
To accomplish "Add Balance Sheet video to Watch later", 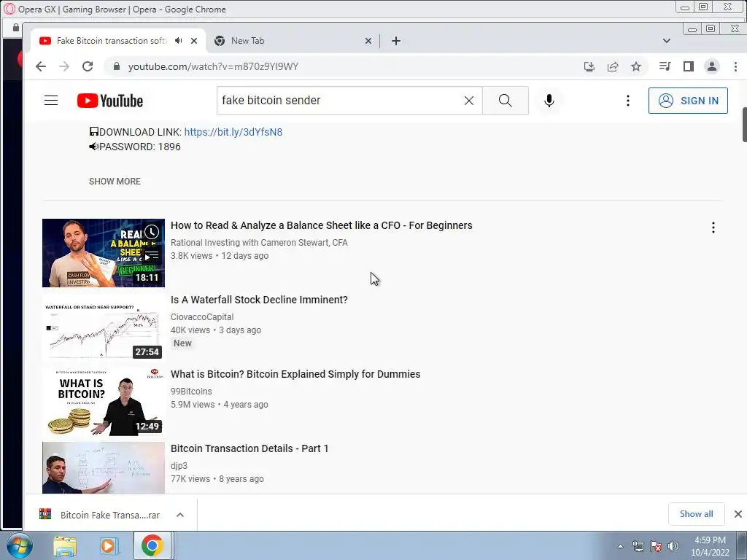I will tap(152, 233).
